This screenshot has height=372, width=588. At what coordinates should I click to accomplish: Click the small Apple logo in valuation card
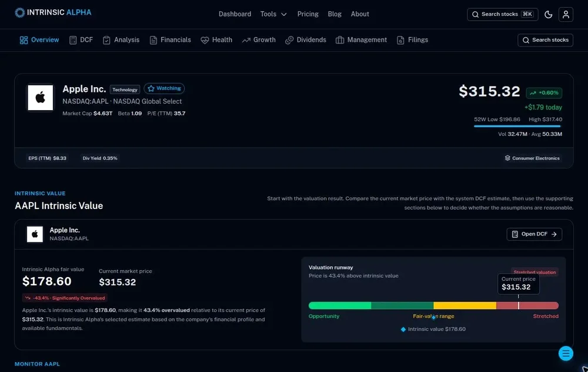(x=35, y=234)
